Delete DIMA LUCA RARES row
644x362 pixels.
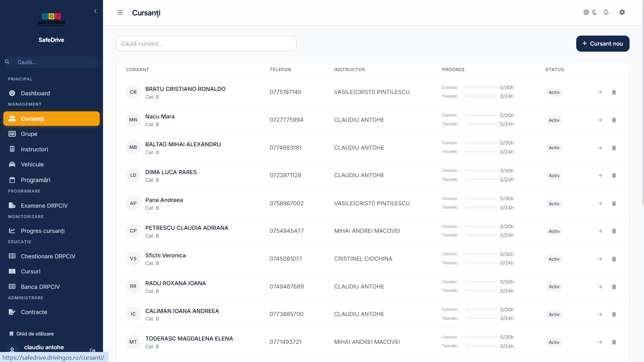point(614,175)
